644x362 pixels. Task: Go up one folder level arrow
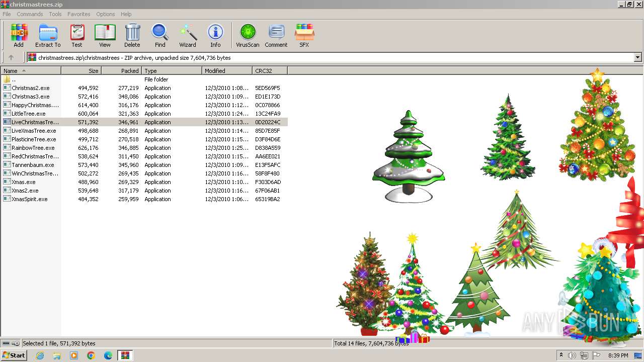click(x=11, y=57)
